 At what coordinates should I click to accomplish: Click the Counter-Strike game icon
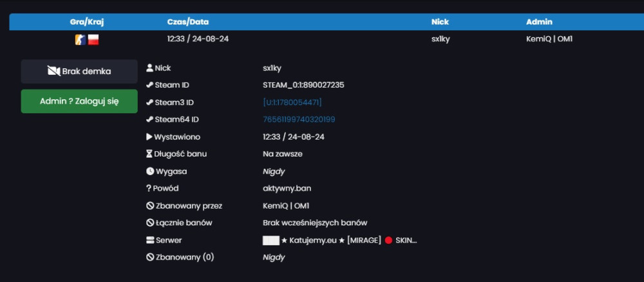[80, 40]
